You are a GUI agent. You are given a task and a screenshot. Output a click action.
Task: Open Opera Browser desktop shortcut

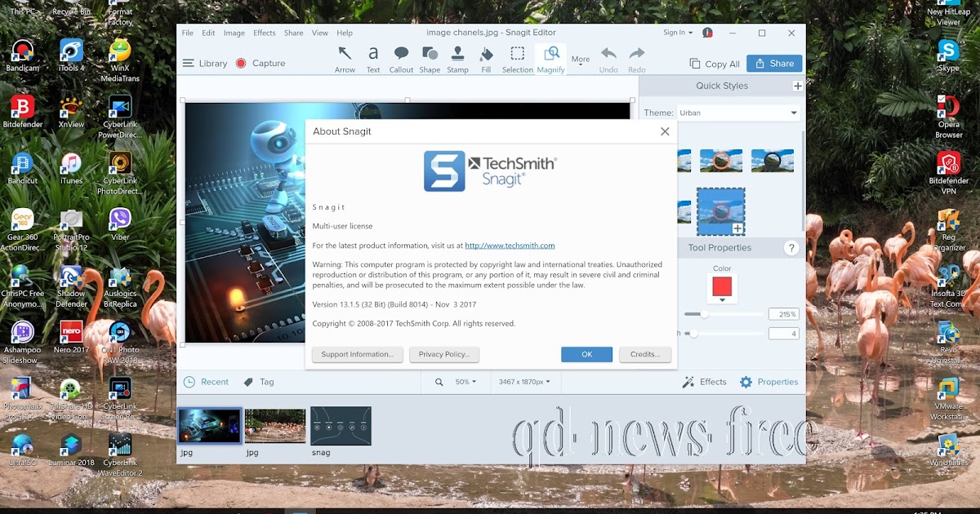click(x=948, y=117)
